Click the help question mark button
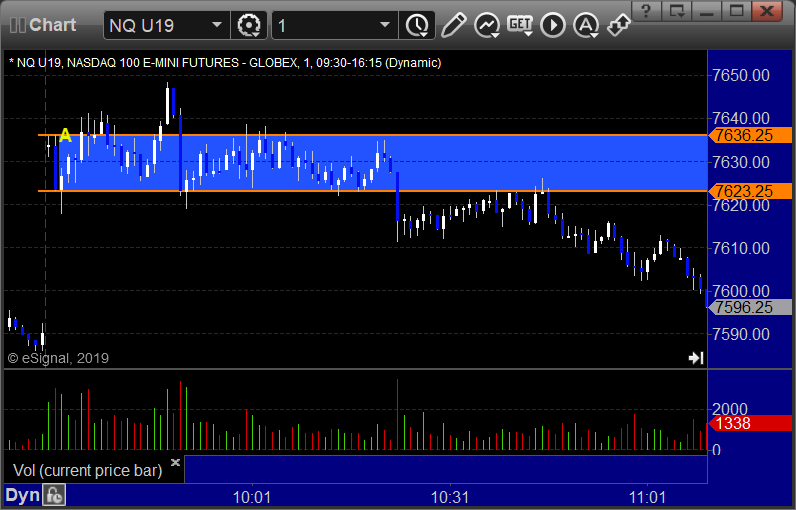The height and width of the screenshot is (510, 796). pos(646,11)
